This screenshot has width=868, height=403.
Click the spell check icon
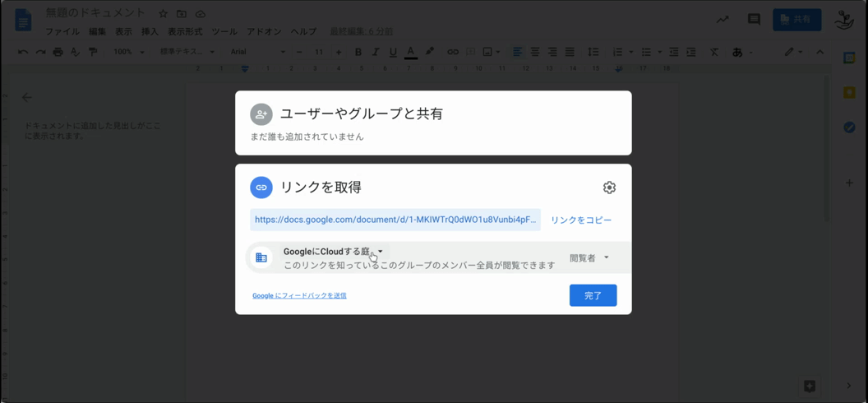(76, 52)
